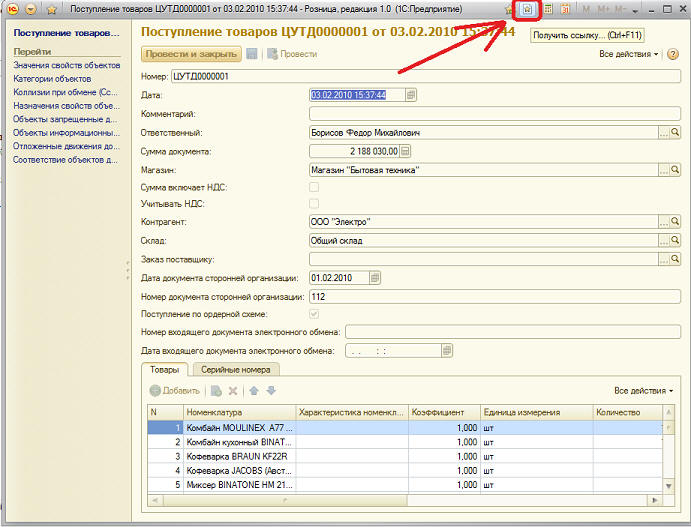Click the select (...) button for Магазин
691x527 pixels.
[664, 170]
